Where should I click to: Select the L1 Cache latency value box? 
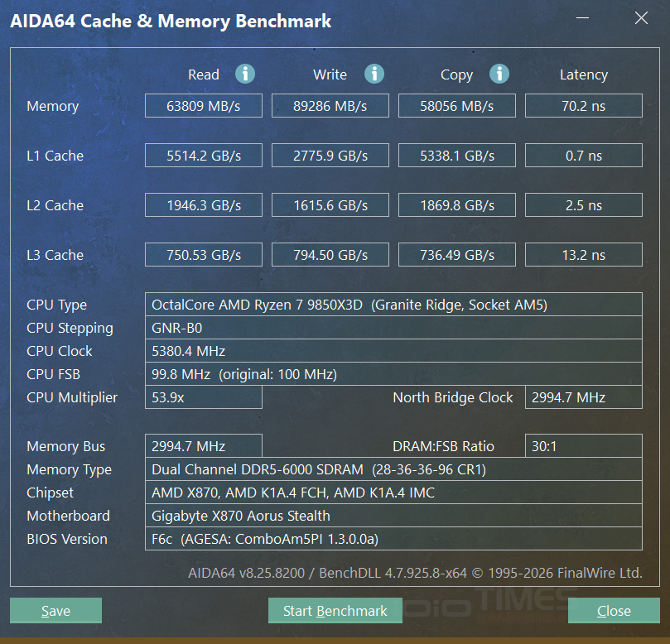tap(583, 155)
